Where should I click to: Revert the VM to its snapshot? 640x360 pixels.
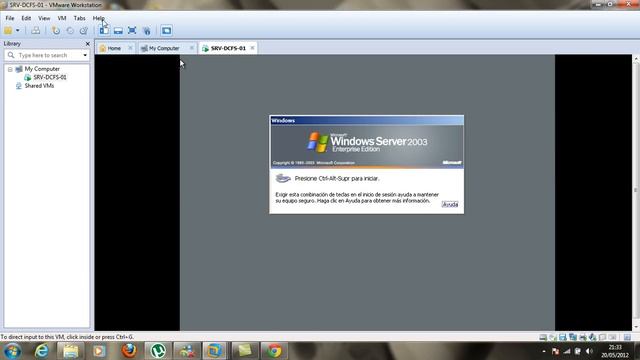[x=70, y=31]
